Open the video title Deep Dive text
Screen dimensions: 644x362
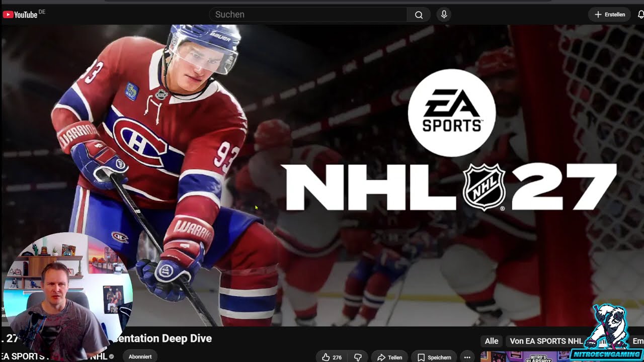[x=107, y=338]
